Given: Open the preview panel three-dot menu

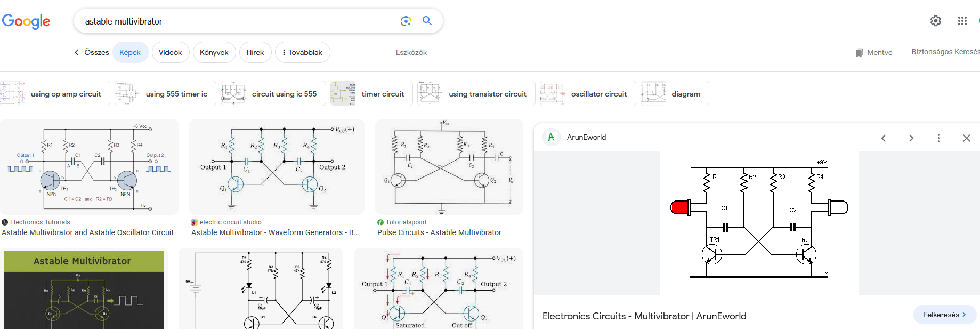Looking at the screenshot, I should click(x=938, y=138).
